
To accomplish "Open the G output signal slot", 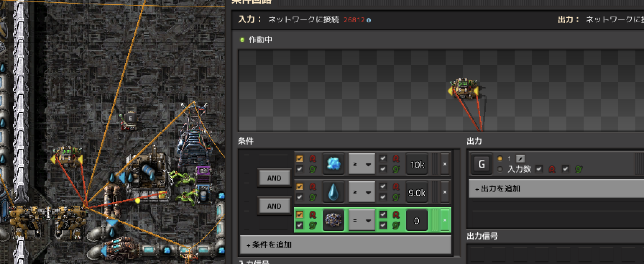I will 482,164.
